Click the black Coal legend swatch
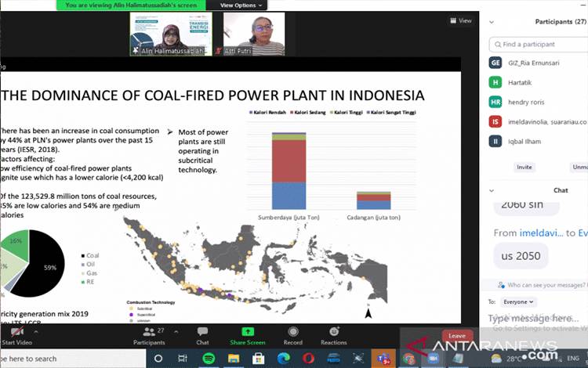The image size is (588, 368). 83,256
